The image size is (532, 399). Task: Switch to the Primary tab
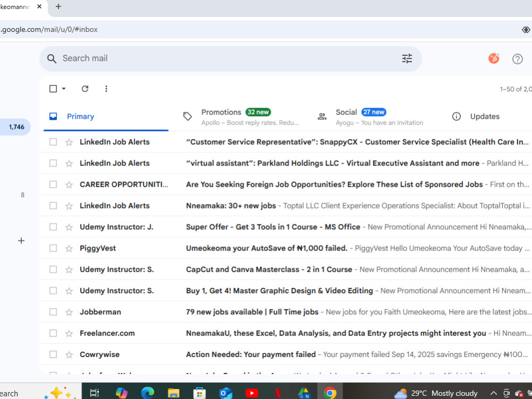coord(106,117)
